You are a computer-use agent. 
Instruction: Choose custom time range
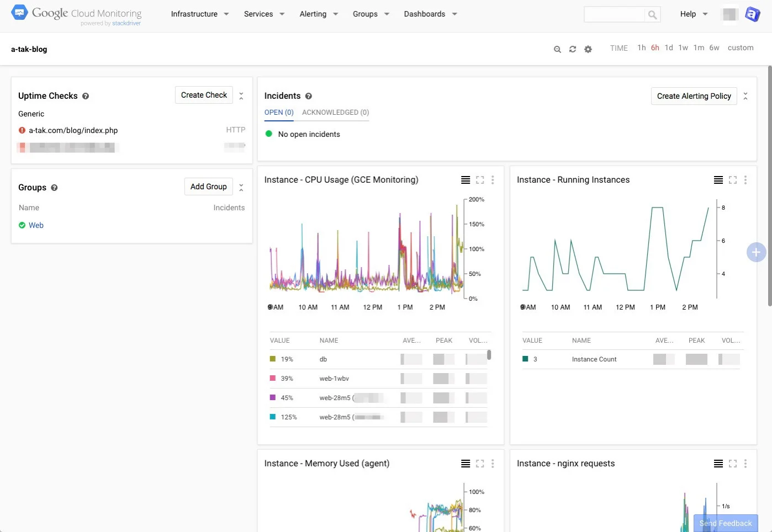click(741, 48)
